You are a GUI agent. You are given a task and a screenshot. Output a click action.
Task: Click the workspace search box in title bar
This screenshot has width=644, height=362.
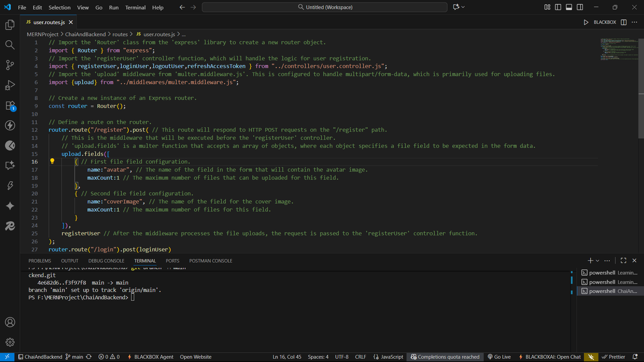coord(325,8)
